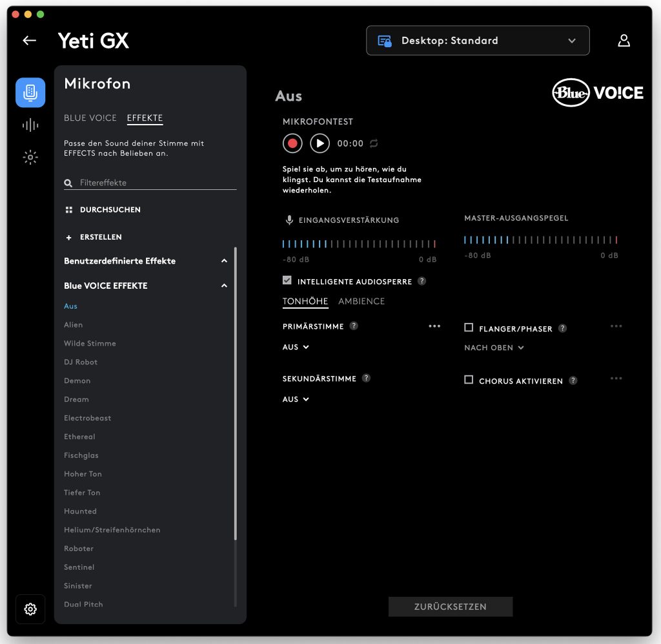661x644 pixels.
Task: Select the DJ Robot effect
Action: [x=81, y=362]
